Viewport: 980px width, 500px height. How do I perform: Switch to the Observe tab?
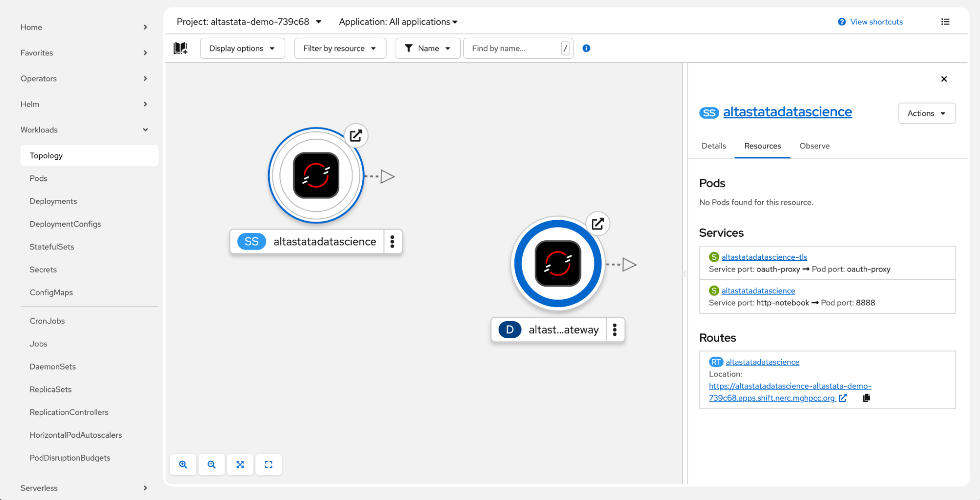coord(814,146)
